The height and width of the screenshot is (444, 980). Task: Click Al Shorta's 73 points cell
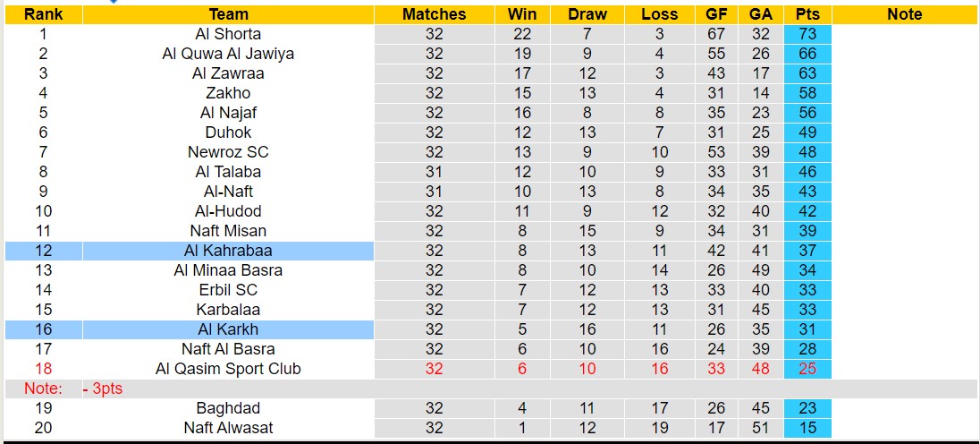[x=807, y=34]
